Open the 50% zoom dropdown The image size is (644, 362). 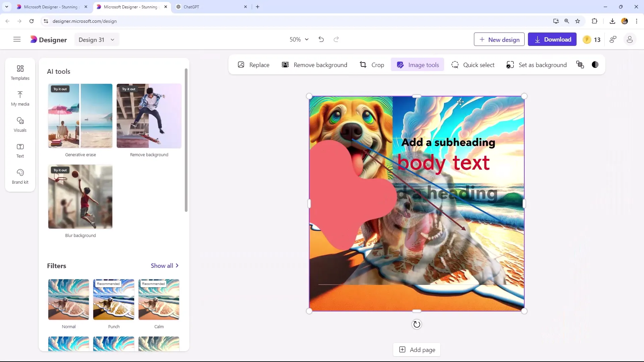[299, 40]
